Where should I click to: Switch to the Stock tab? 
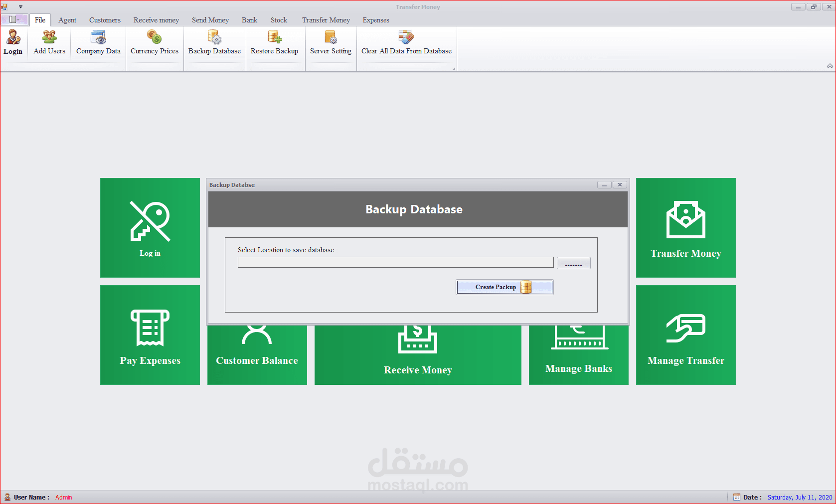pos(279,20)
